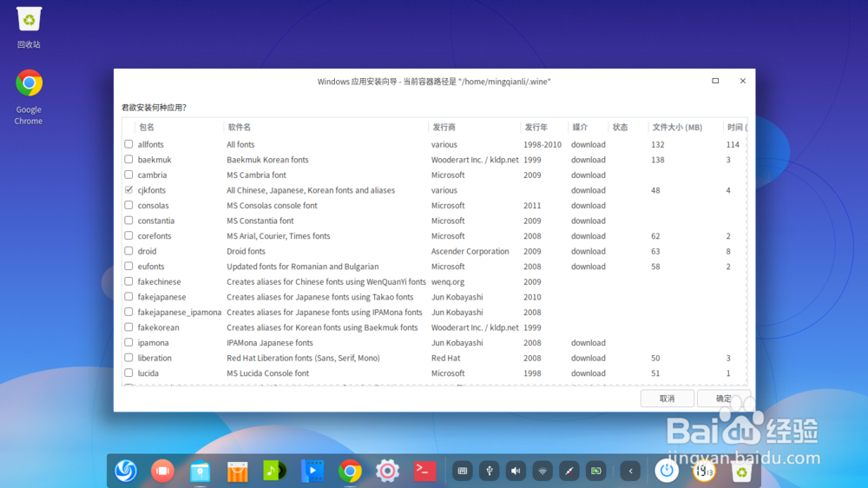
Task: Click the pen-shaped tray icon
Action: coord(569,471)
